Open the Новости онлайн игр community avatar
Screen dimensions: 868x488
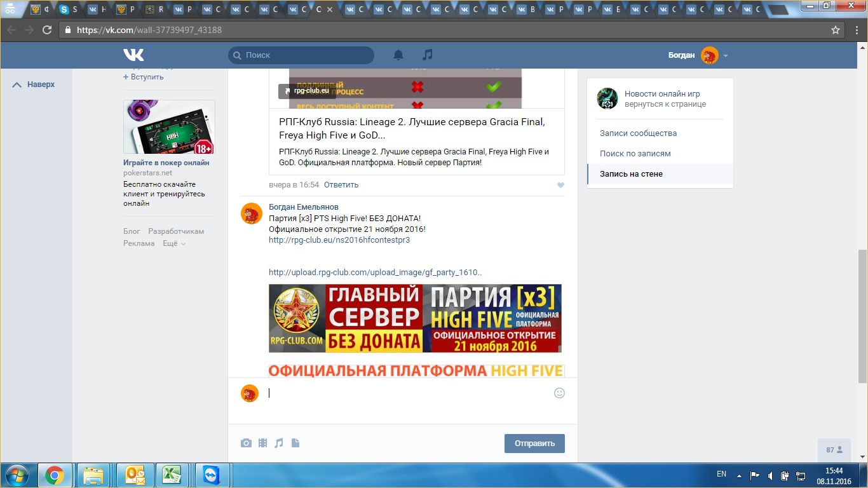[607, 98]
